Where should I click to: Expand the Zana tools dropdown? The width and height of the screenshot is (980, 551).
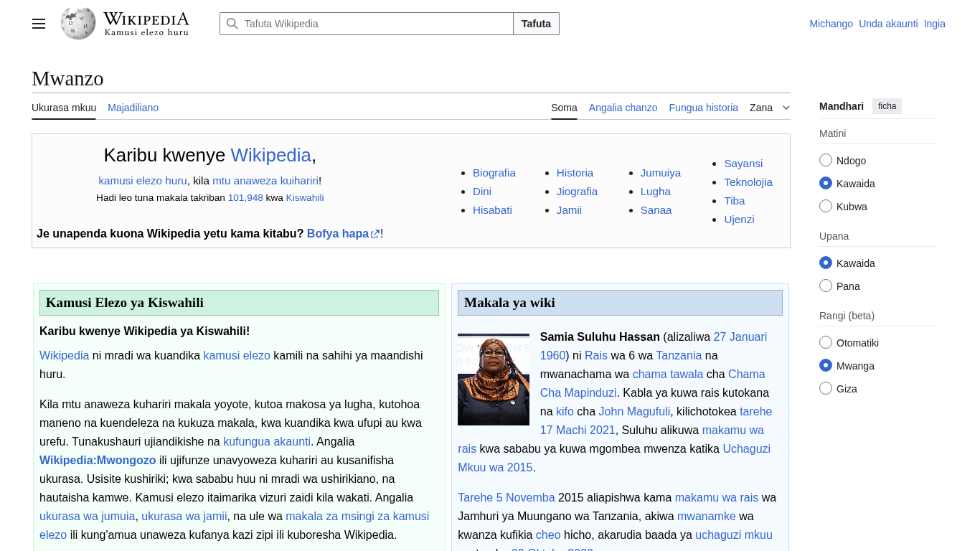(x=770, y=108)
